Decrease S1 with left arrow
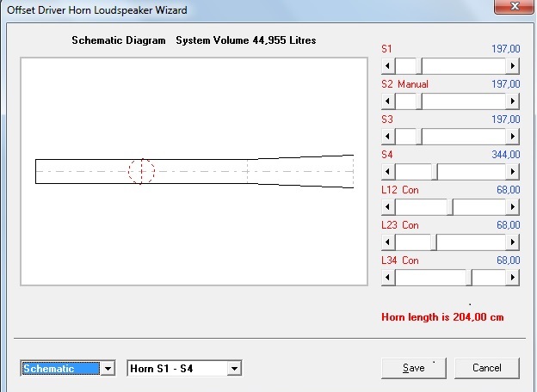Viewport: 537px width, 392px height. pos(388,65)
